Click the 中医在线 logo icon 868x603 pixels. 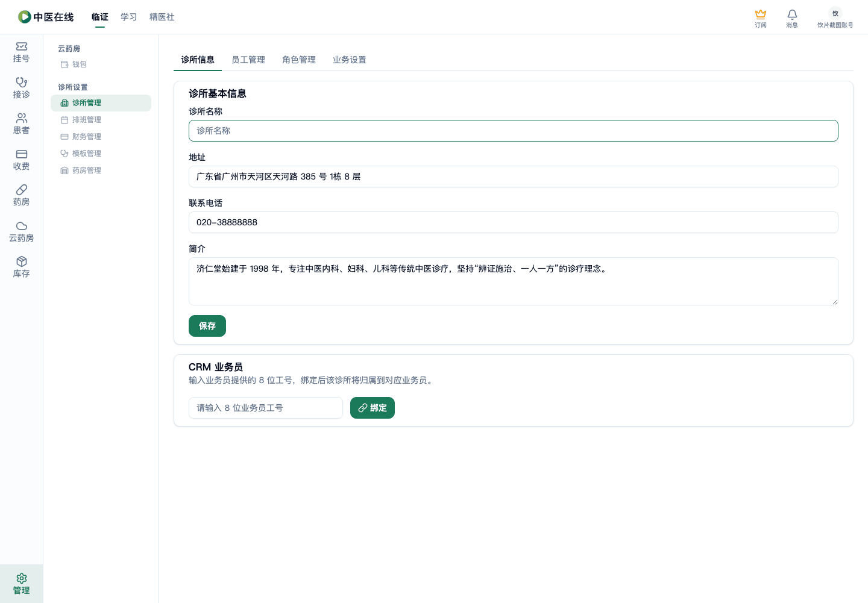click(25, 17)
